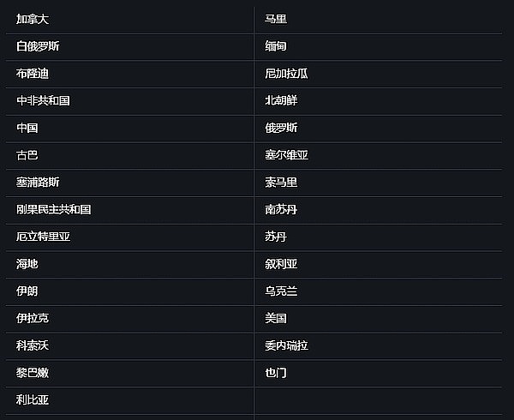514x420 pixels.
Task: Select the 北朝鲜 cell
Action: coord(282,101)
